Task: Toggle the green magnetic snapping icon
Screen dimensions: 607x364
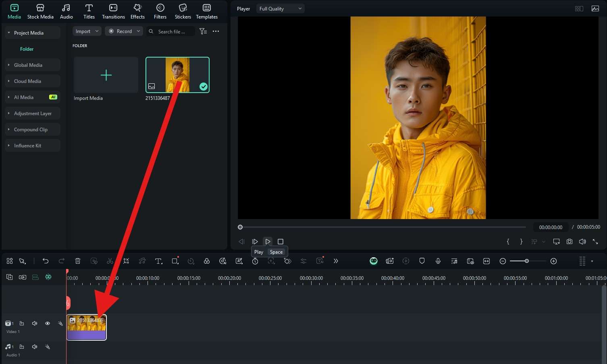Action: click(x=48, y=277)
